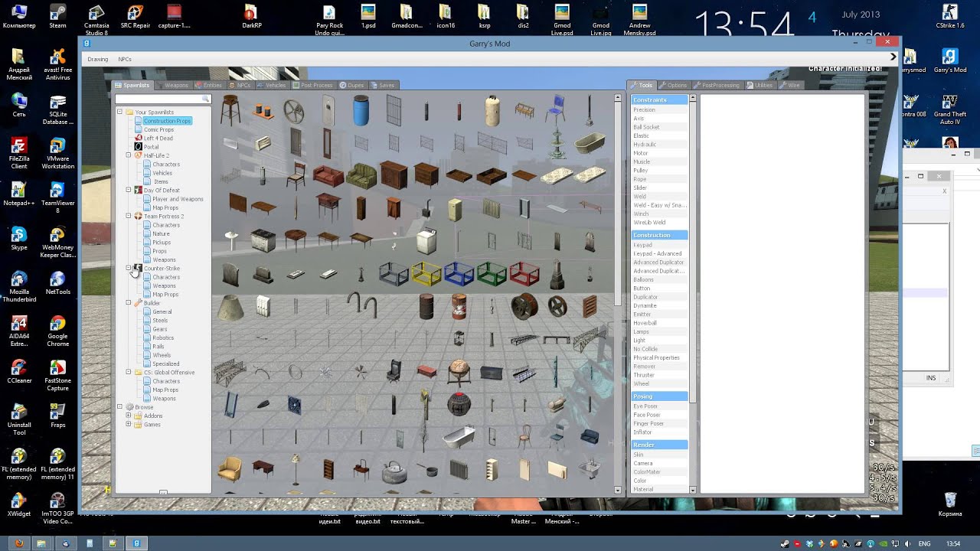This screenshot has height=551, width=980.
Task: Open the Left 4 Dead spawnlist
Action: pos(158,139)
